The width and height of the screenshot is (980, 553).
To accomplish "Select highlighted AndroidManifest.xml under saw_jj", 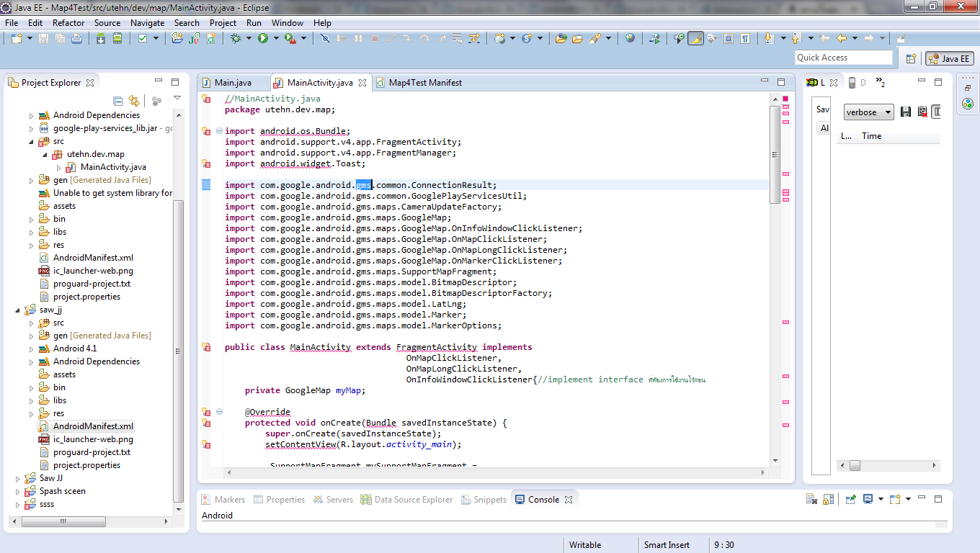I will [86, 426].
